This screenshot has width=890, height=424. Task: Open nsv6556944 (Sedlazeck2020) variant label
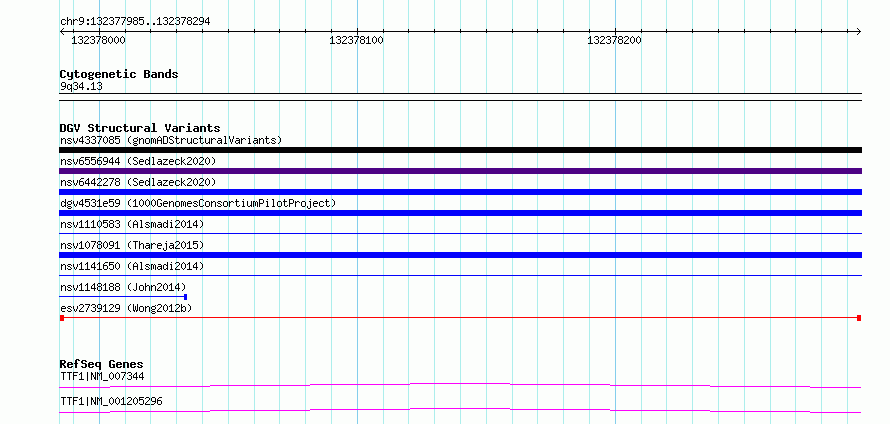click(x=138, y=161)
